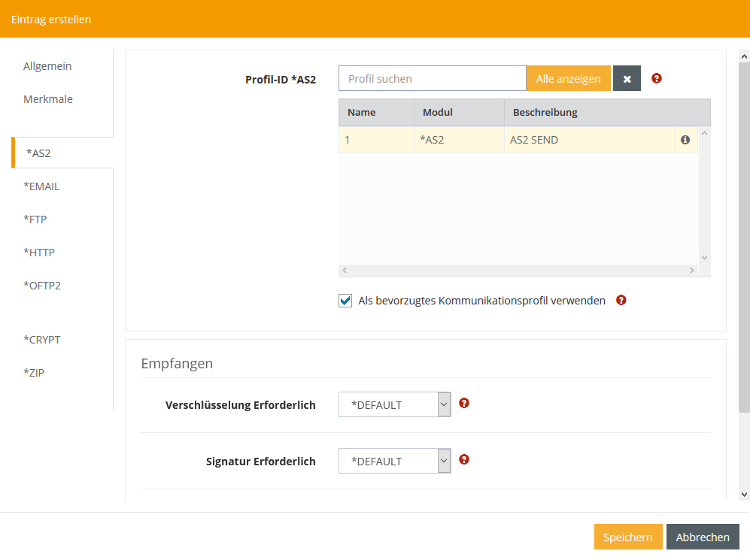Go to the *FTP tab
This screenshot has width=750, height=560.
coord(35,219)
